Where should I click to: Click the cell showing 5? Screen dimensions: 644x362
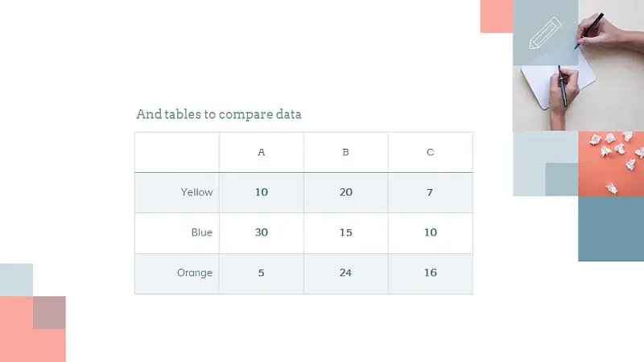click(x=261, y=274)
